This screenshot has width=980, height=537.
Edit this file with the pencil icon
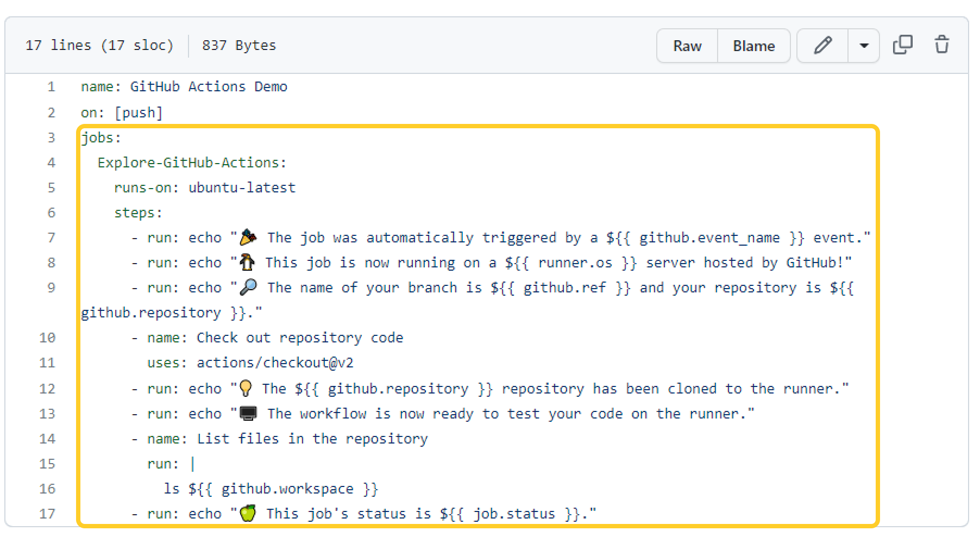coord(822,46)
